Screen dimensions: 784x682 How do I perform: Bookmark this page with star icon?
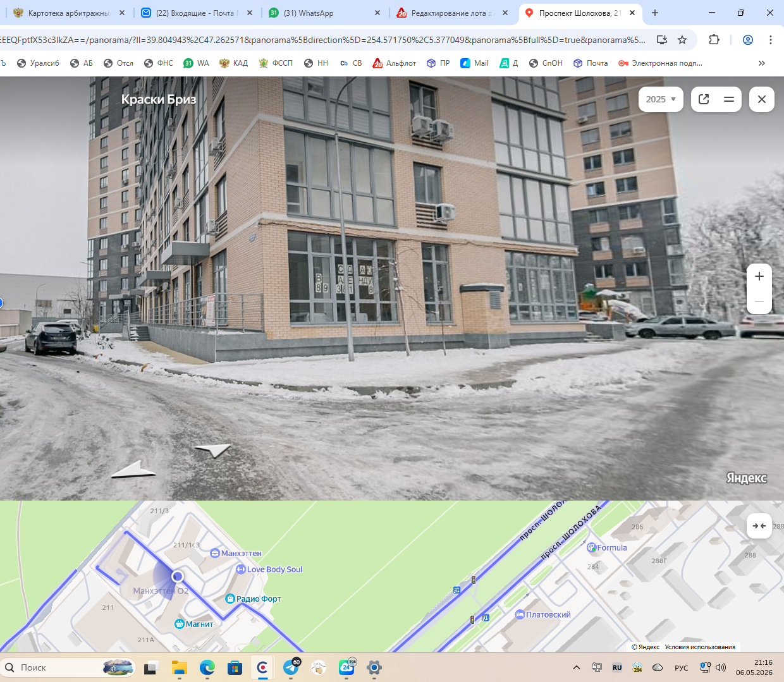pos(682,40)
